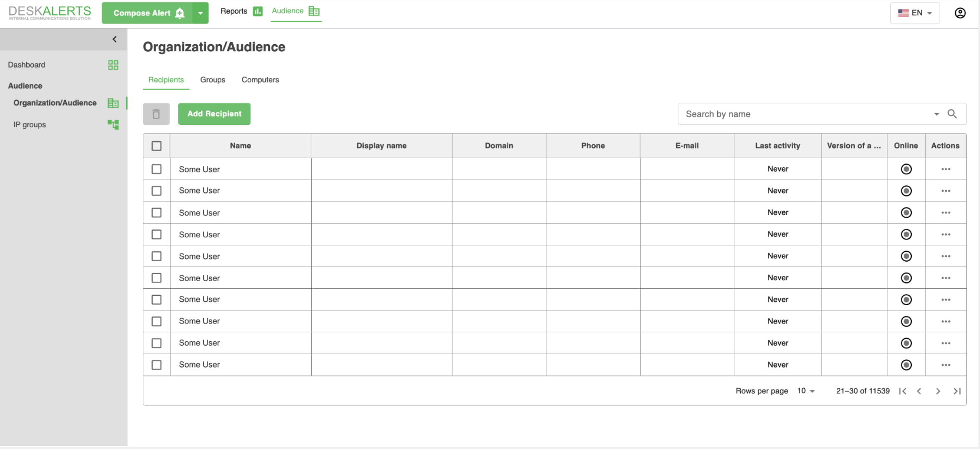Click the Add Recipient button
Image resolution: width=980 pixels, height=449 pixels.
214,114
